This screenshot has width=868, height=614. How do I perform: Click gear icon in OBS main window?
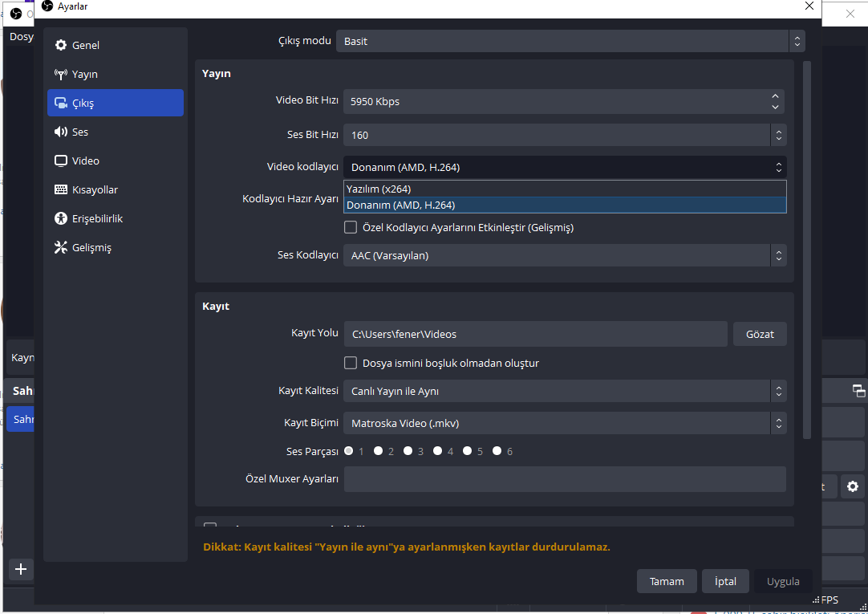pos(853,486)
